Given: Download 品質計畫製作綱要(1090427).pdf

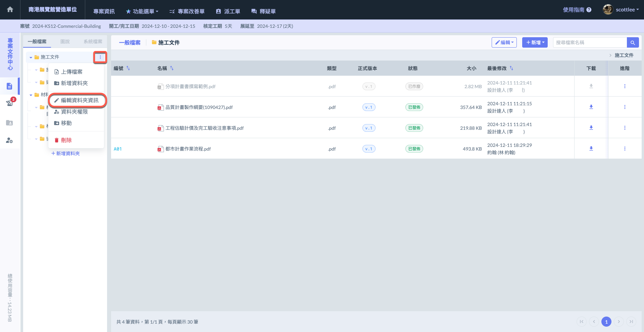Looking at the screenshot, I should [x=591, y=107].
